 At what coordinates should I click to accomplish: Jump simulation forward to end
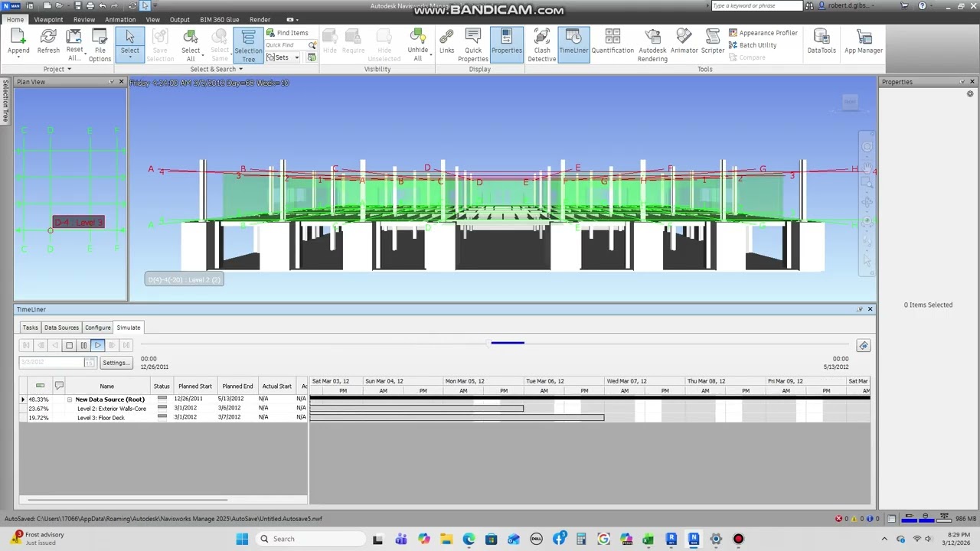(x=126, y=345)
